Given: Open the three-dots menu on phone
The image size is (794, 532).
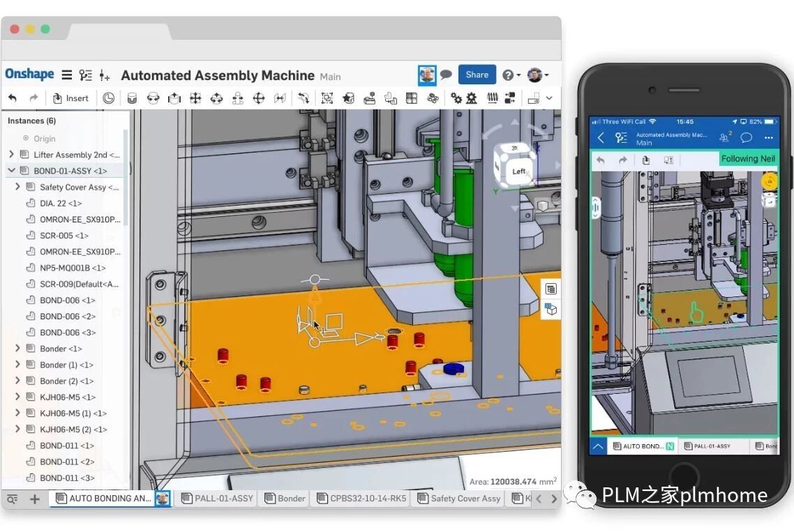Looking at the screenshot, I should click(x=769, y=137).
